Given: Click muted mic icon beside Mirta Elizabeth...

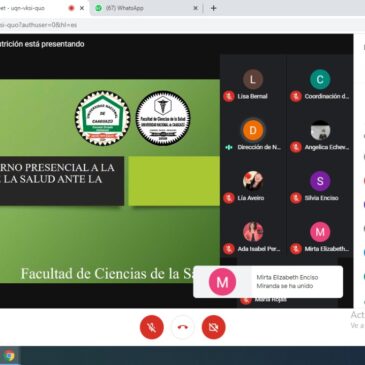Looking at the screenshot, I should coord(295,249).
